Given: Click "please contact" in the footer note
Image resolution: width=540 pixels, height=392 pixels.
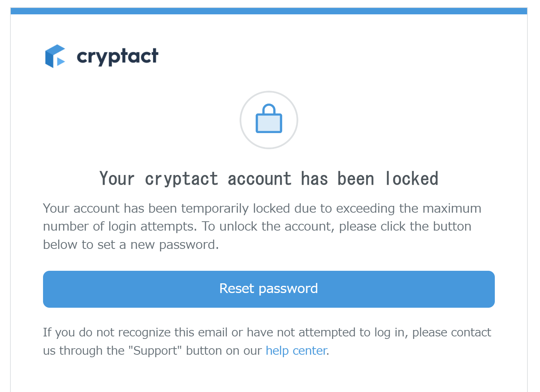Looking at the screenshot, I should [x=451, y=332].
